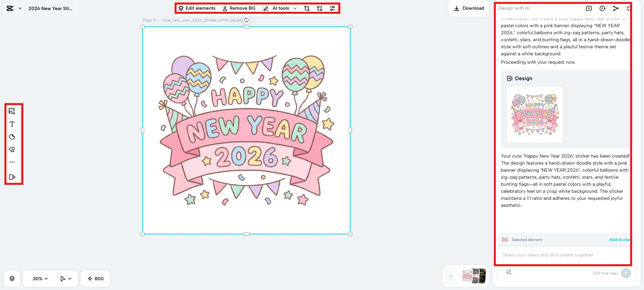Open the Layers panel button at bottom left

coord(12,279)
